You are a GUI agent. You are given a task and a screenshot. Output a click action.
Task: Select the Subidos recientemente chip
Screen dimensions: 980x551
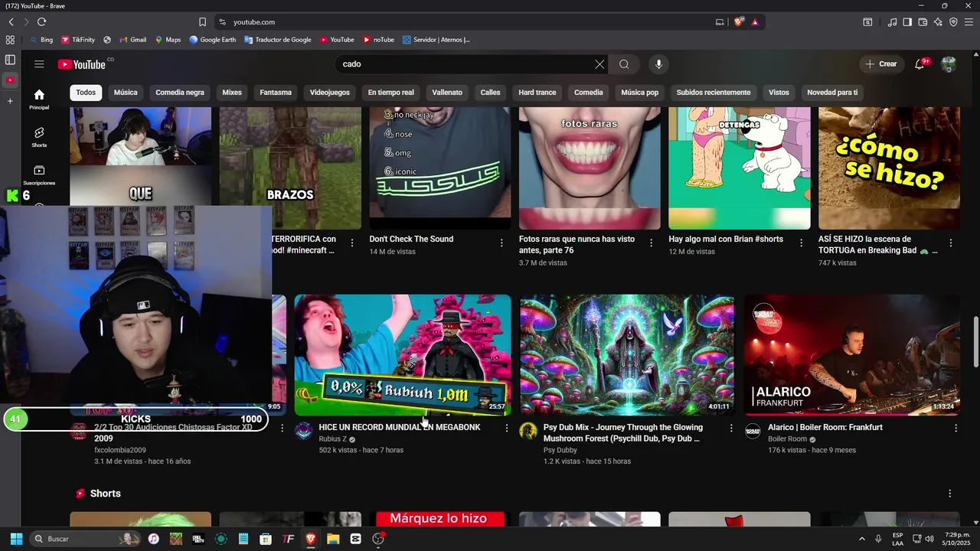[713, 93]
